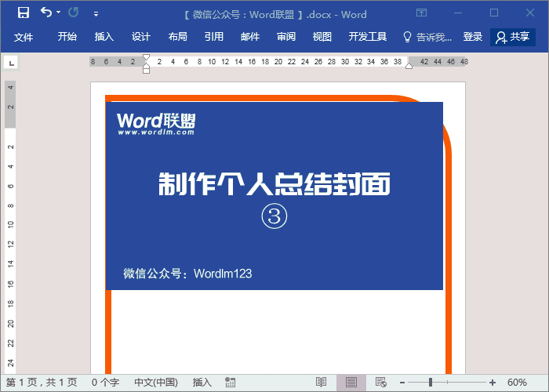Open Ribbon Display Options
This screenshot has height=392, width=549.
pos(422,13)
